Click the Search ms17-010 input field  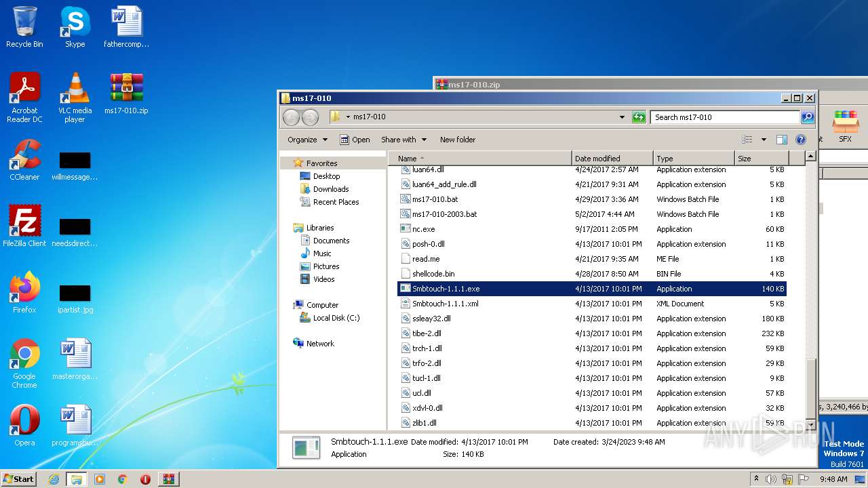[x=725, y=117]
